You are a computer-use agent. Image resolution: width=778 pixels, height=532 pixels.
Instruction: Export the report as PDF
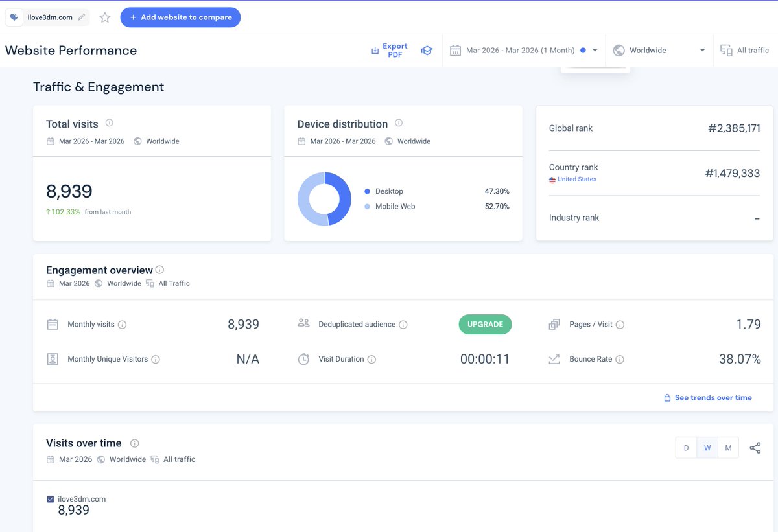[x=389, y=51]
